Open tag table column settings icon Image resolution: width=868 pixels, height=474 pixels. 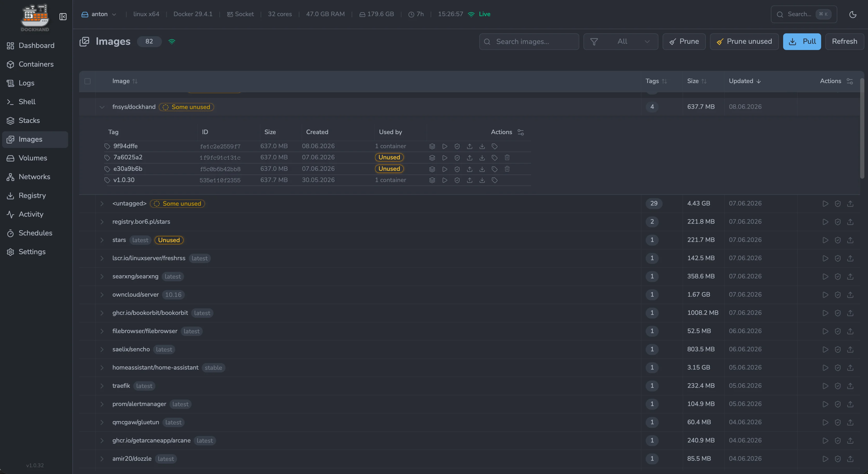pyautogui.click(x=521, y=132)
